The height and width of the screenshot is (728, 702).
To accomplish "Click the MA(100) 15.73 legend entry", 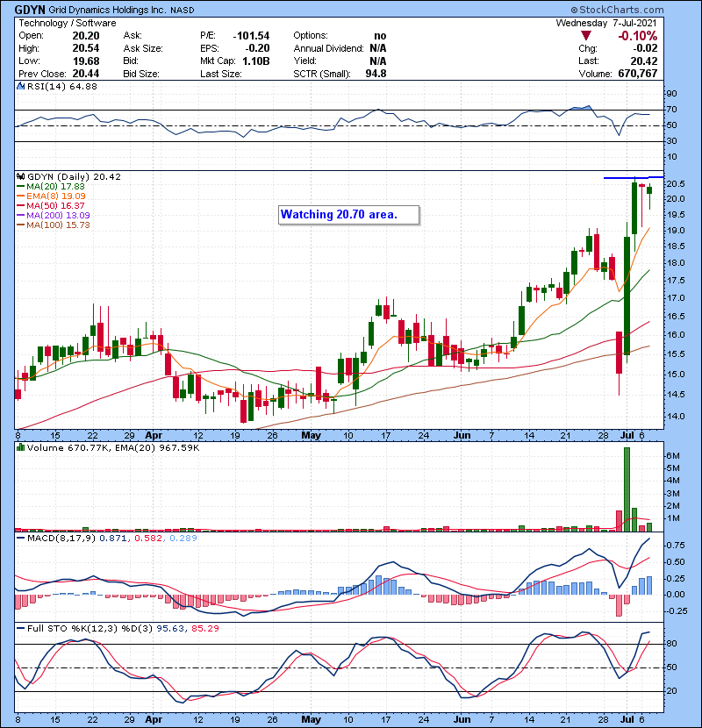I will tap(53, 225).
